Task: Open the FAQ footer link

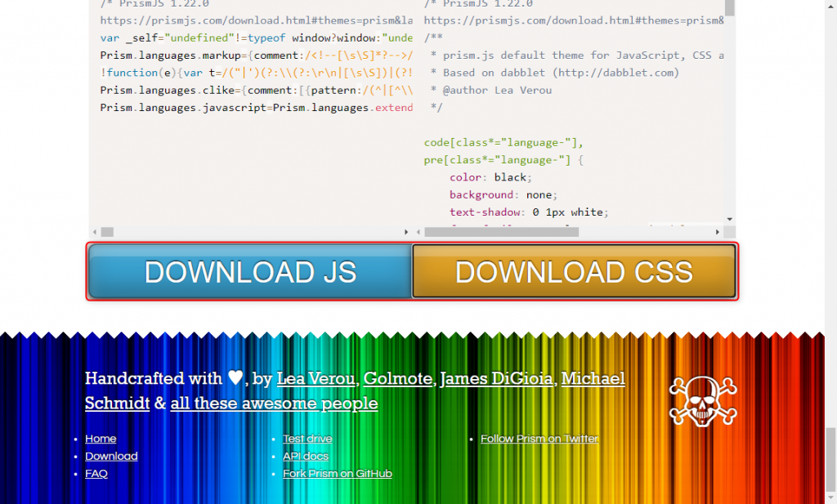Action: pyautogui.click(x=96, y=474)
